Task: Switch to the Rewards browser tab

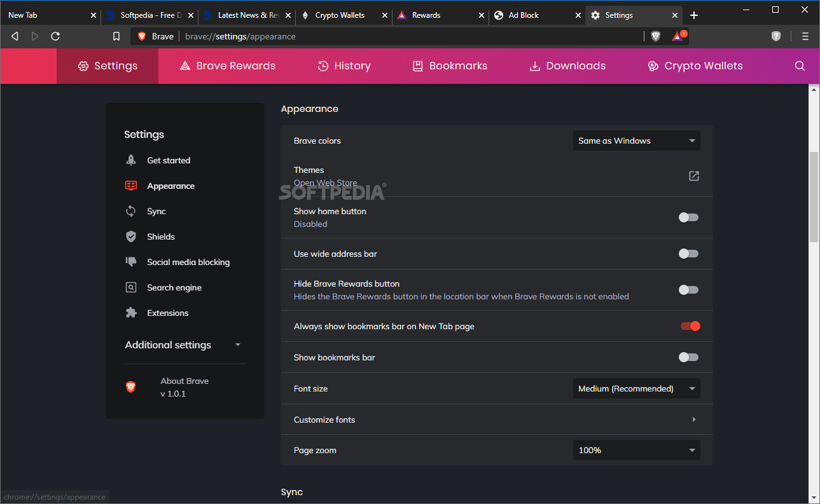Action: coord(440,15)
